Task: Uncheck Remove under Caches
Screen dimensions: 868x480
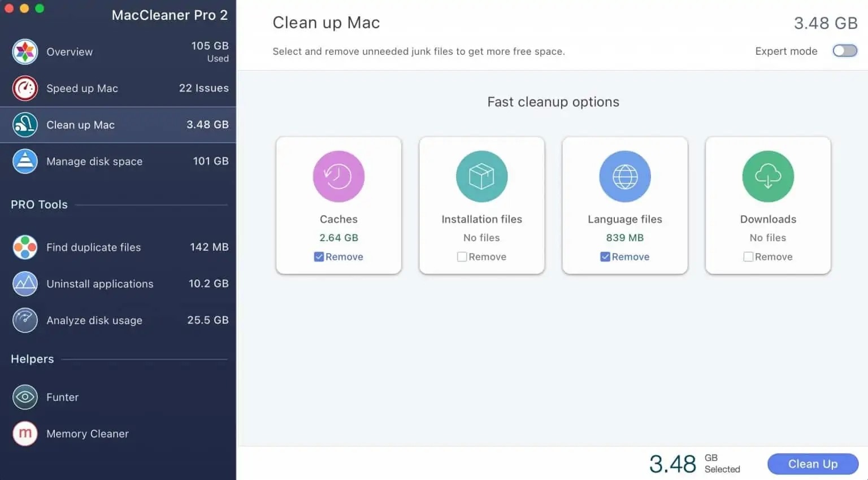Action: [319, 257]
